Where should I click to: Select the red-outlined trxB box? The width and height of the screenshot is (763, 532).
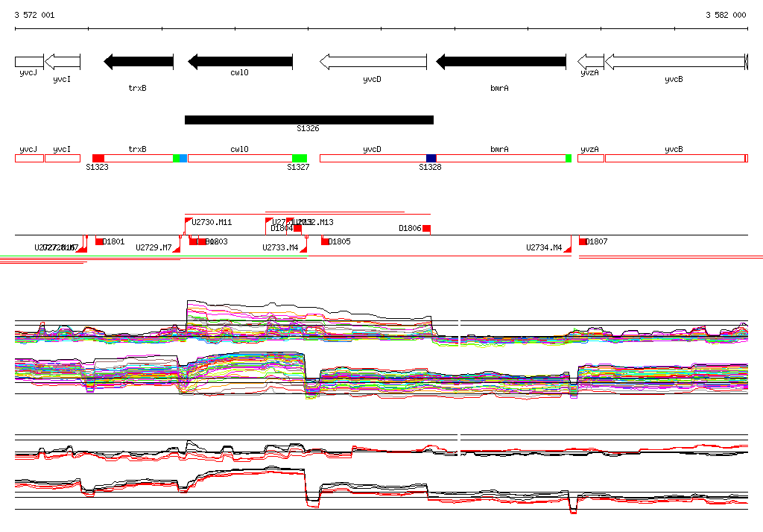139,158
